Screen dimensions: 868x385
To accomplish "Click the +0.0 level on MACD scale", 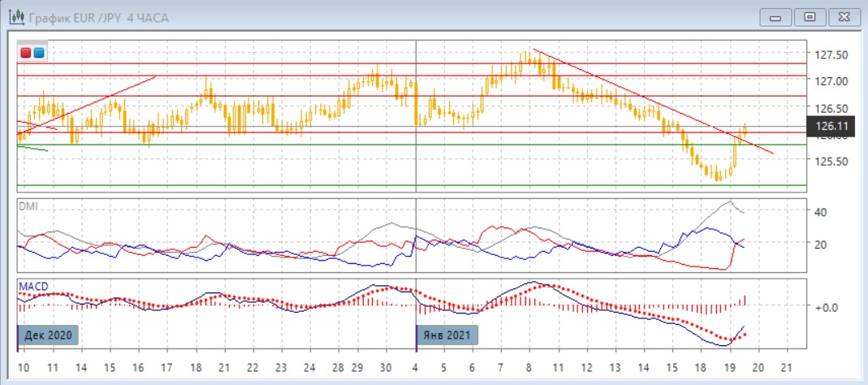I will 826,307.
